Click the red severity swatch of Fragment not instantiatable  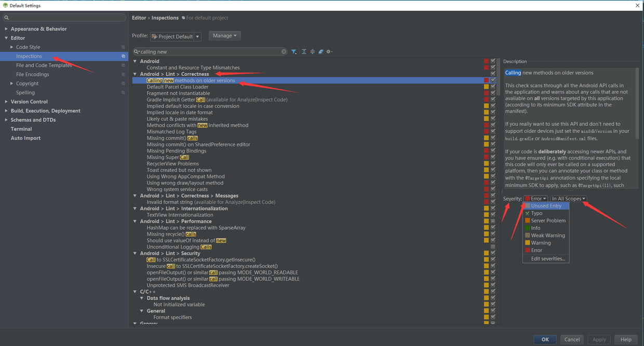(x=487, y=93)
